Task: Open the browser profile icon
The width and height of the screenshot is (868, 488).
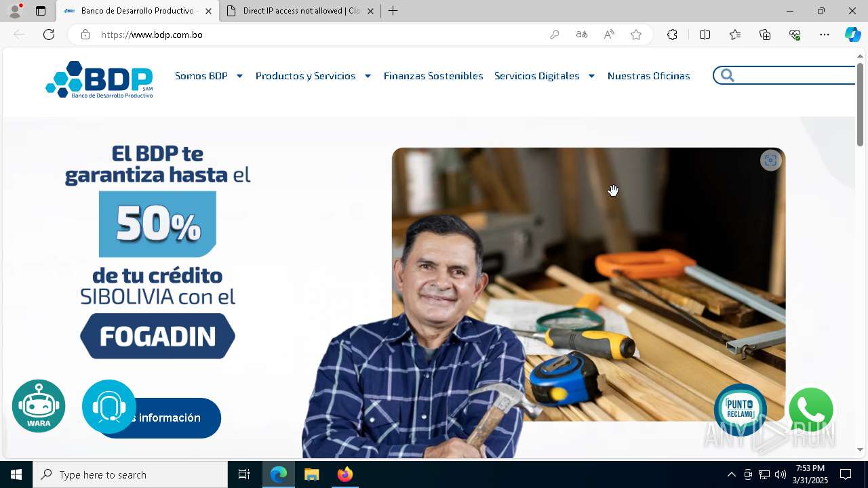Action: 15,11
